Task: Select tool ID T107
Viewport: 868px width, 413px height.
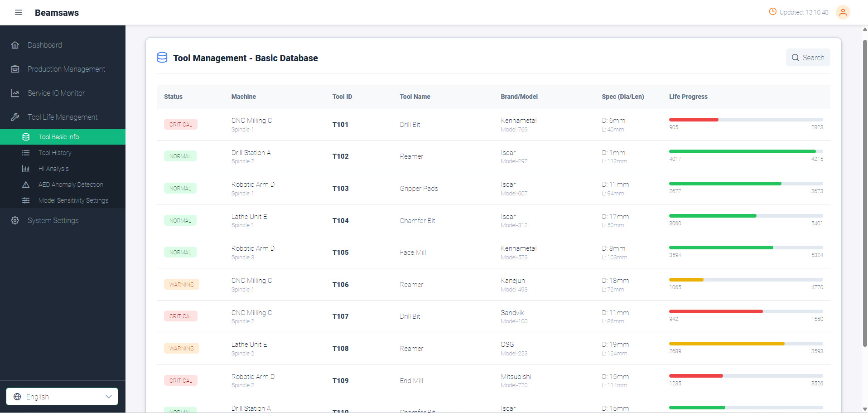Action: (x=340, y=316)
